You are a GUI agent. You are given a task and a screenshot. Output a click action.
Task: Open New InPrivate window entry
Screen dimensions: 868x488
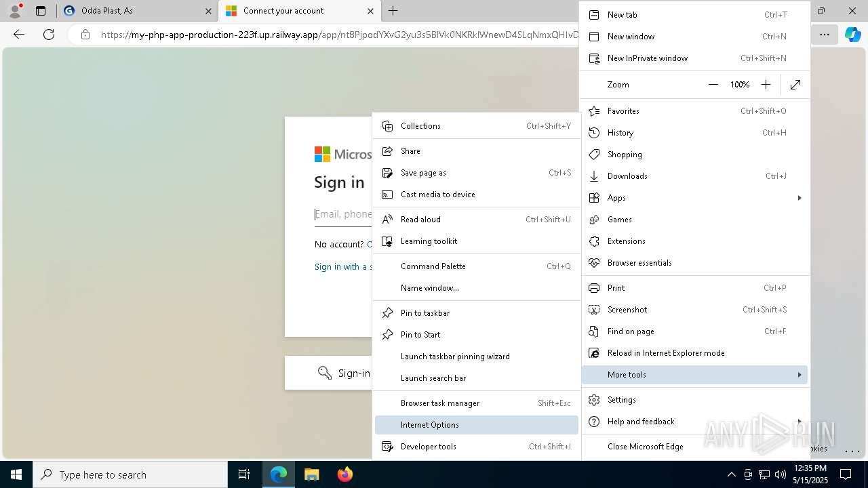[695, 58]
